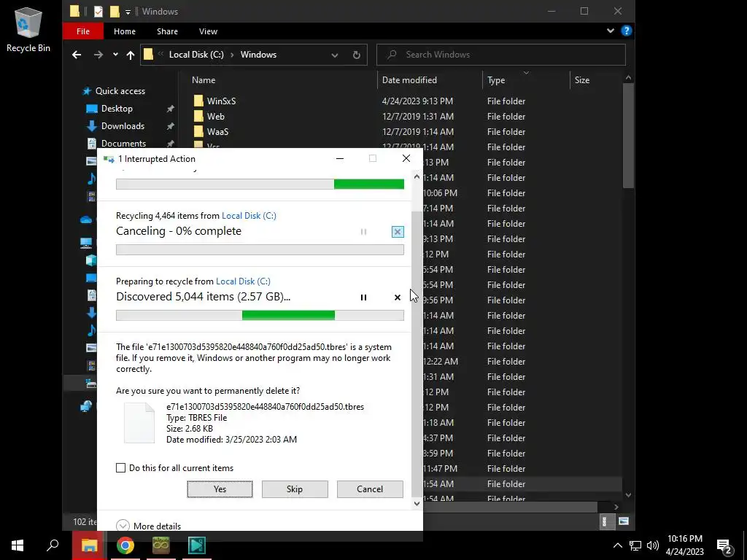Image resolution: width=747 pixels, height=560 pixels.
Task: Click the Explorer file list vertical scrollbar
Action: click(628, 136)
